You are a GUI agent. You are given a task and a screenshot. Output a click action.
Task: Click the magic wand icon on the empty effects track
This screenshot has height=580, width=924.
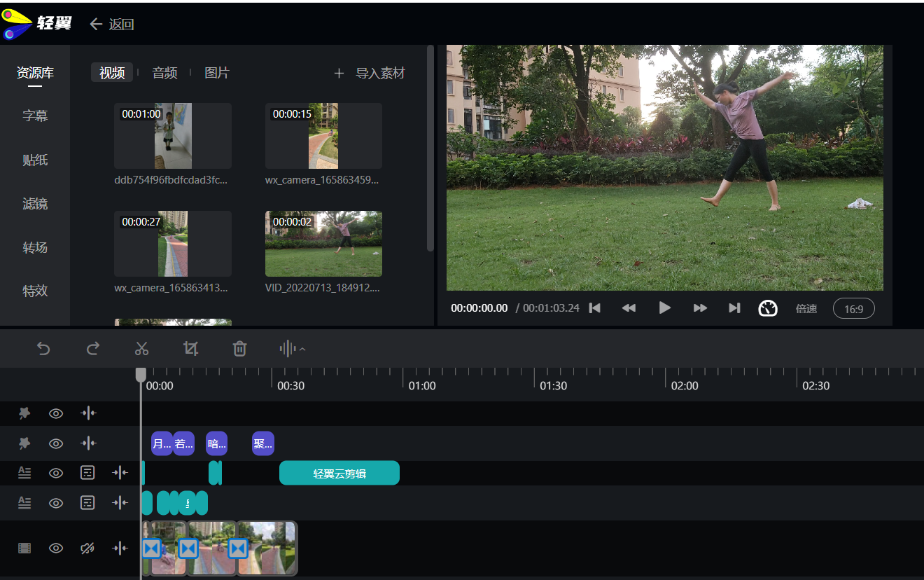pyautogui.click(x=24, y=413)
